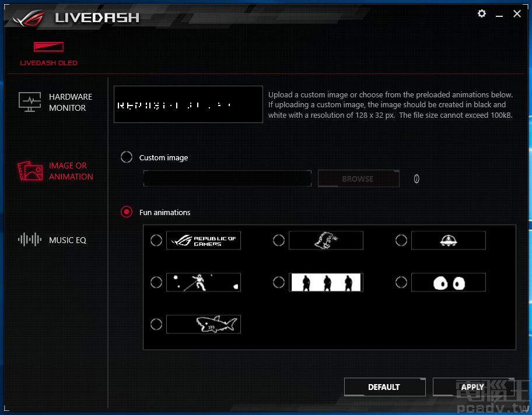This screenshot has width=532, height=415.
Task: Click the custom image file path field
Action: tap(228, 179)
